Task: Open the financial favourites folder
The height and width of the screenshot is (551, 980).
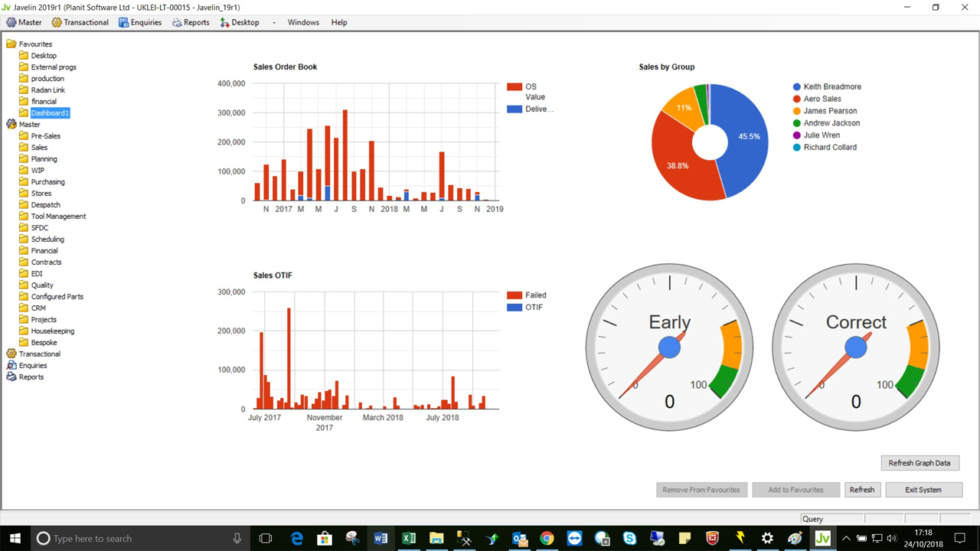Action: [x=44, y=102]
